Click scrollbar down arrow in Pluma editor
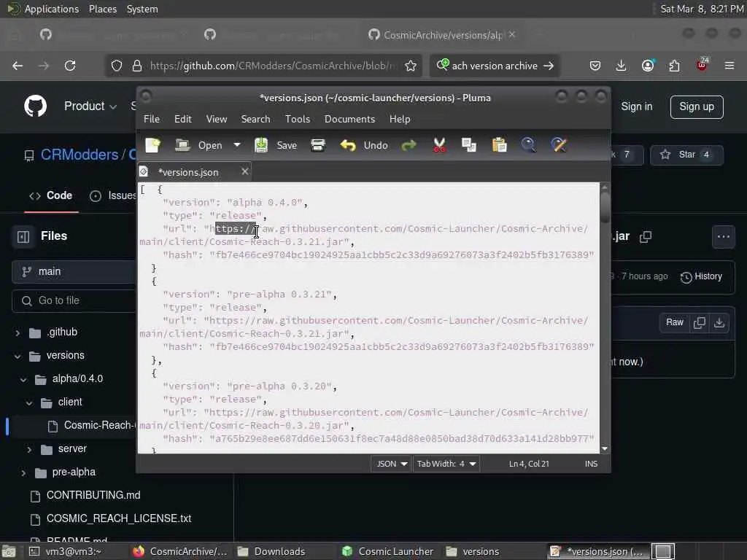Viewport: 747px width, 560px height. [x=605, y=448]
